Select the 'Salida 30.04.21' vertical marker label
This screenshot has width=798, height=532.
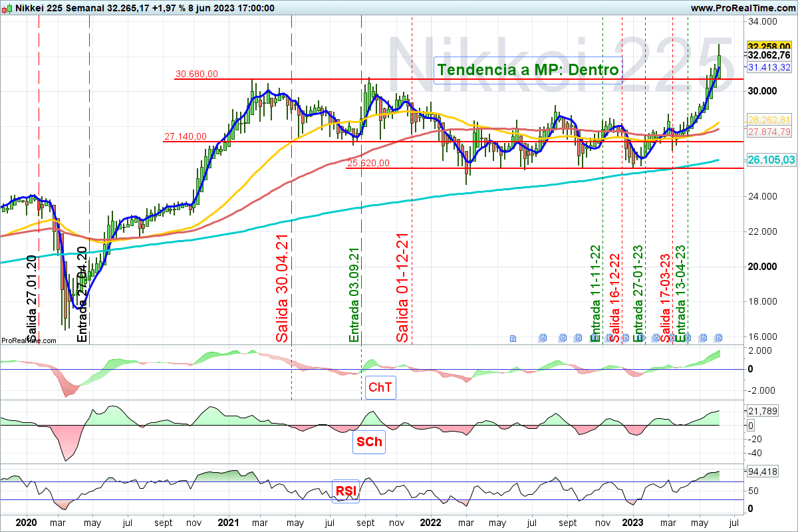(x=283, y=288)
